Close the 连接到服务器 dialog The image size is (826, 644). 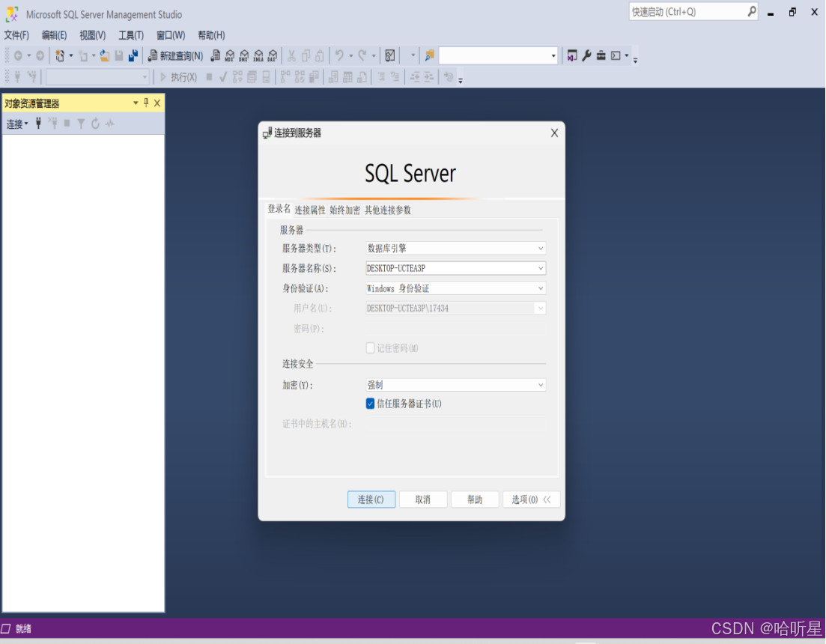click(x=554, y=133)
